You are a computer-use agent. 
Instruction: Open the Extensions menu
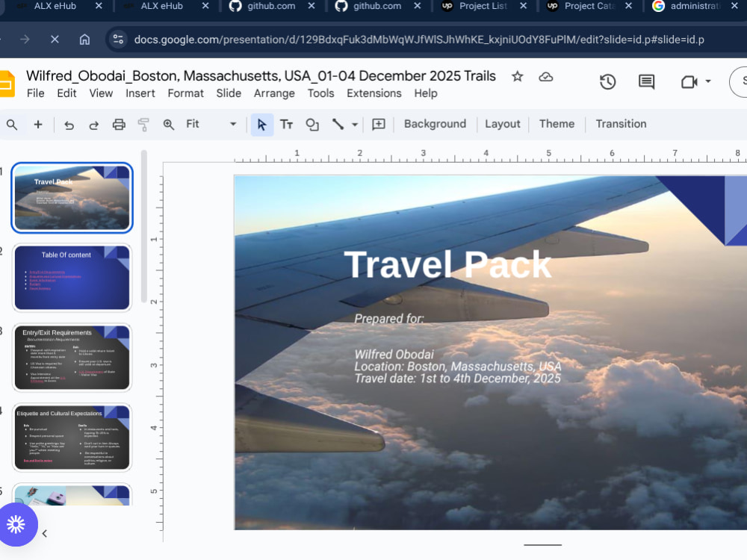[374, 93]
